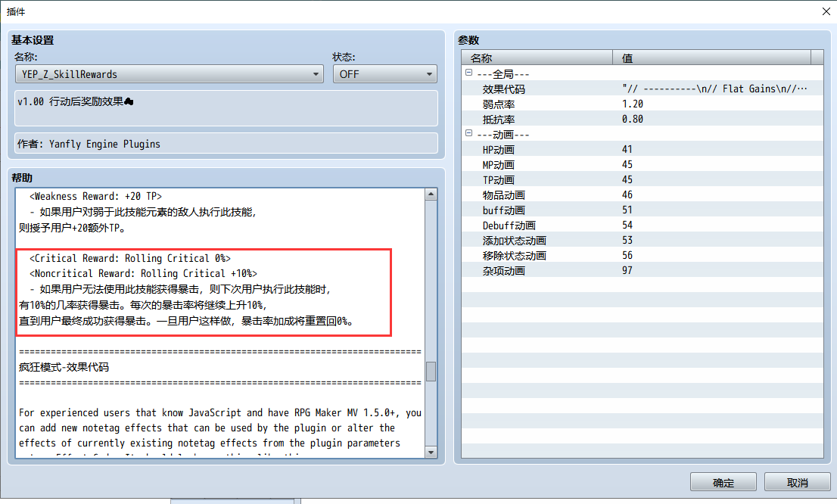Click the <Noncritical Reward: Rolling Critical +10%> line
The width and height of the screenshot is (837, 504).
[x=143, y=273]
